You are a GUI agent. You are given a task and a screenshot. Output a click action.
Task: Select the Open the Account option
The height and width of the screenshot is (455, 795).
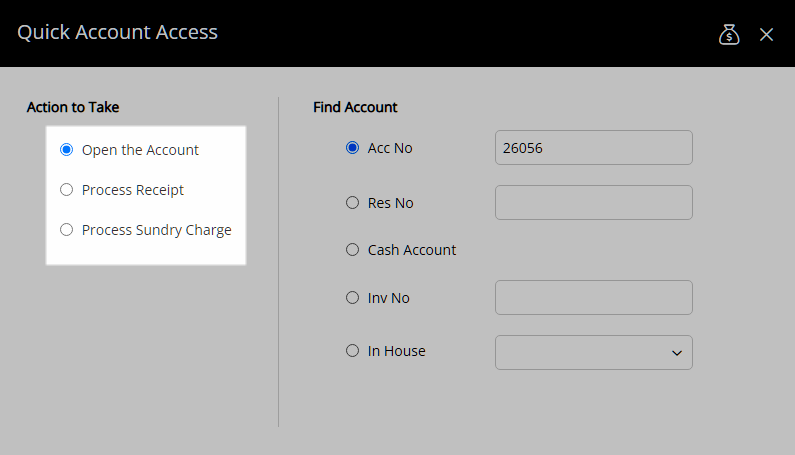pyautogui.click(x=66, y=150)
